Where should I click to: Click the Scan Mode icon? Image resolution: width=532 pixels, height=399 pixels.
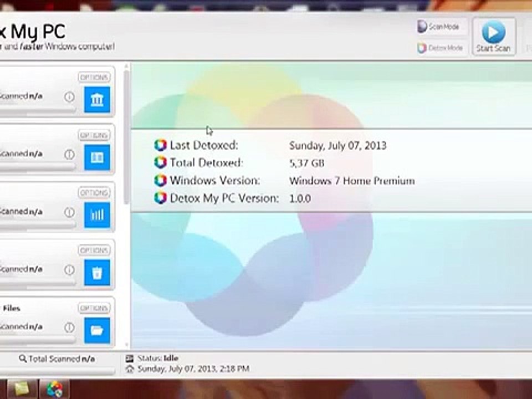[422, 27]
